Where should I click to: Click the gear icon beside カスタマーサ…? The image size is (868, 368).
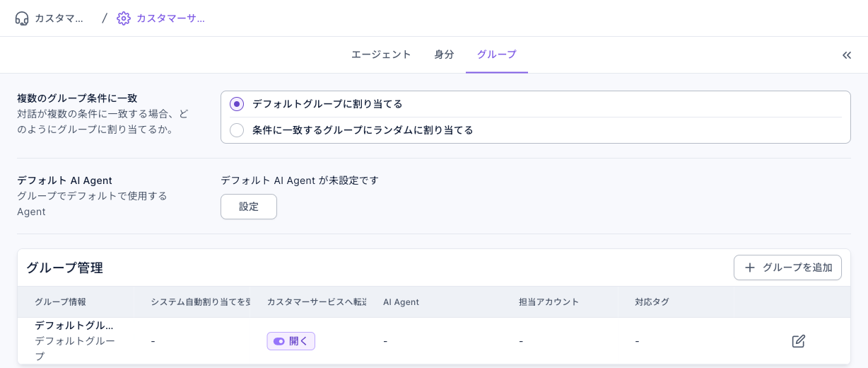pos(124,18)
